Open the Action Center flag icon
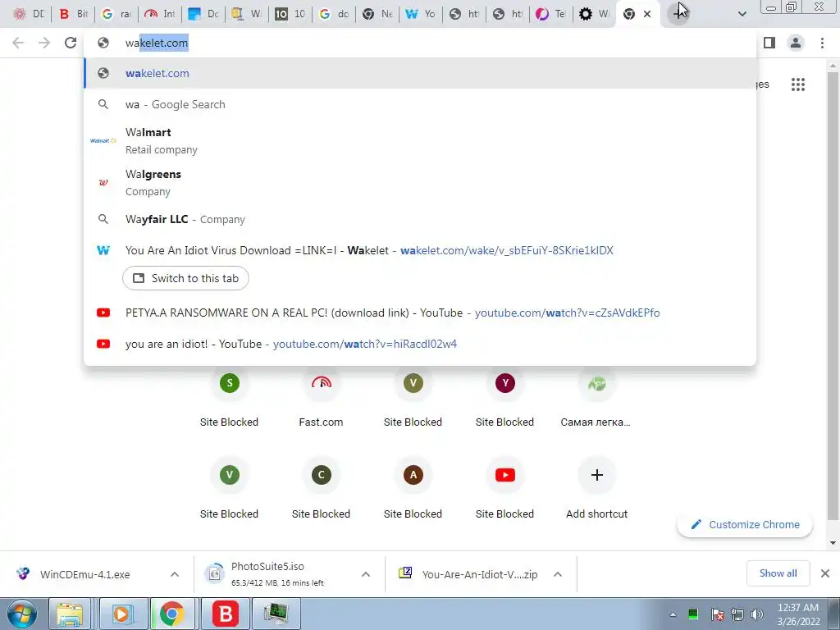This screenshot has width=840, height=630. (717, 614)
